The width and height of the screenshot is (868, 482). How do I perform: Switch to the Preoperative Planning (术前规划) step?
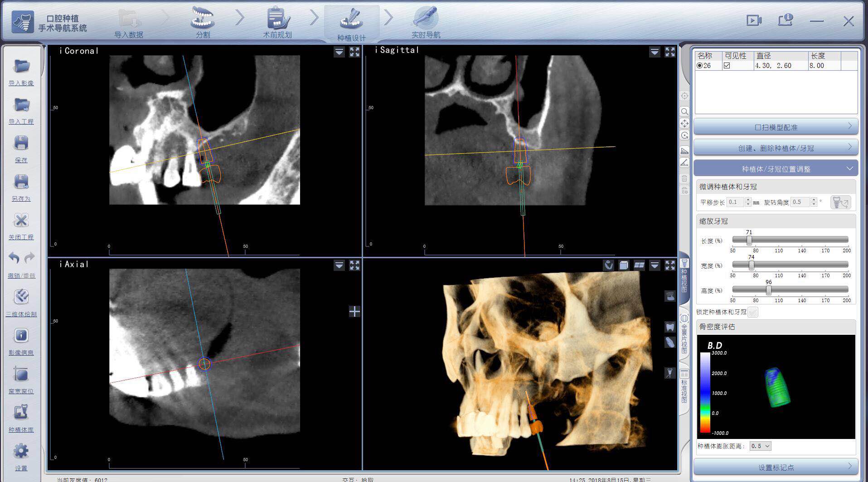(277, 23)
